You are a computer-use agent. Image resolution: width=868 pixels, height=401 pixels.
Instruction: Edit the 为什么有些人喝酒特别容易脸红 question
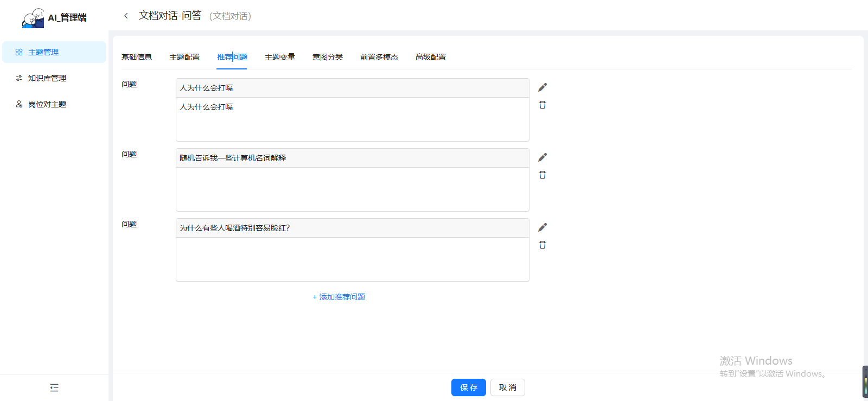coord(542,227)
